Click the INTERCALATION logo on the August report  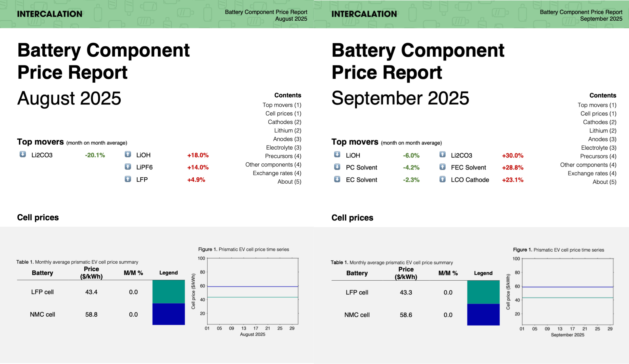tap(50, 14)
